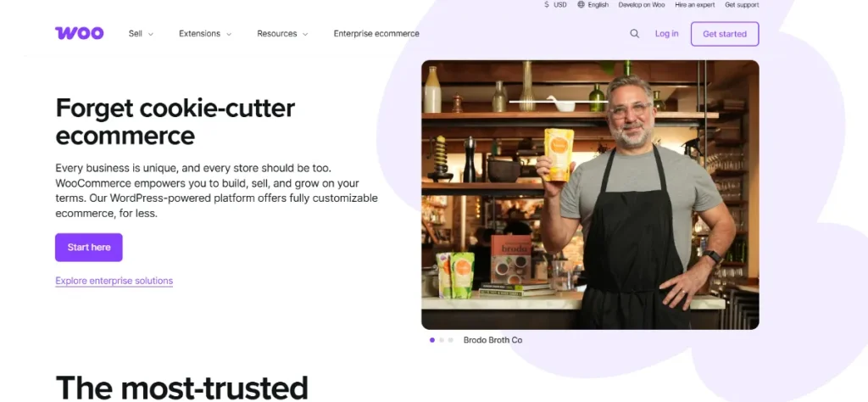The width and height of the screenshot is (868, 402).
Task: Open the Get support link
Action: (742, 4)
